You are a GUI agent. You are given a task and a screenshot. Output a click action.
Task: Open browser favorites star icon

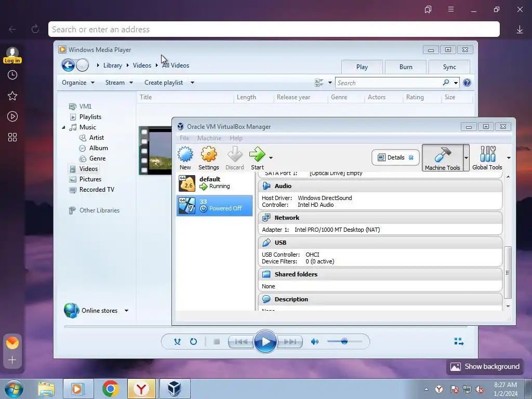click(12, 96)
